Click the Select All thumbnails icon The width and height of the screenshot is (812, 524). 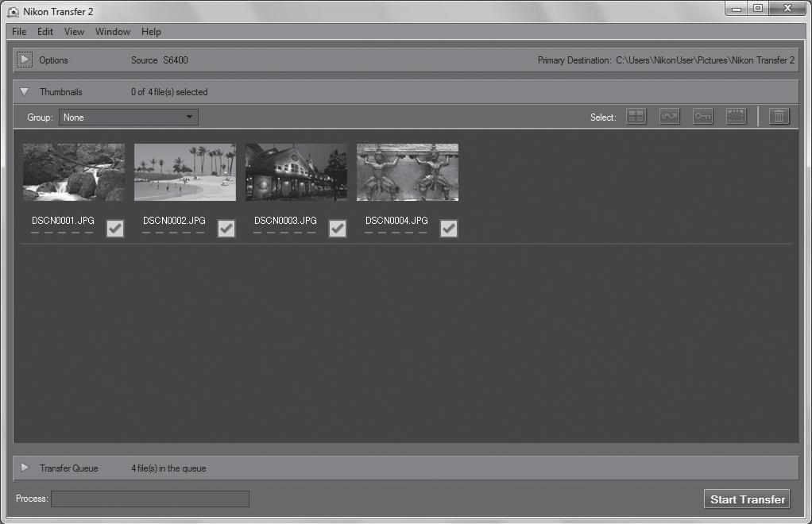636,117
